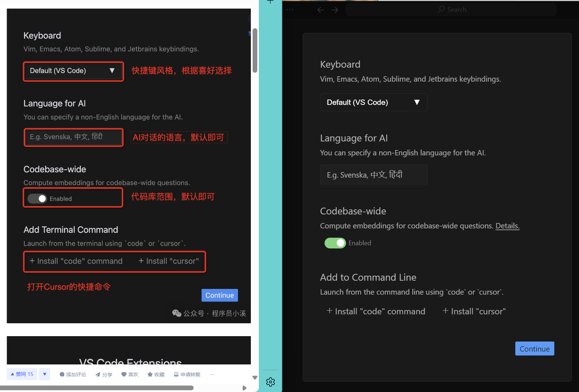Click the article's vertical scrollbar thumb
The width and height of the screenshot is (579, 392).
pos(255,50)
